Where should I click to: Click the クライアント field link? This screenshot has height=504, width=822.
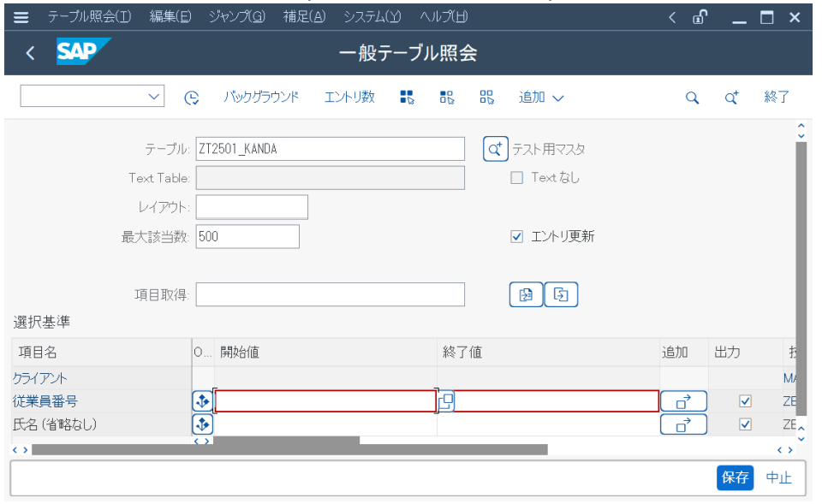(40, 379)
